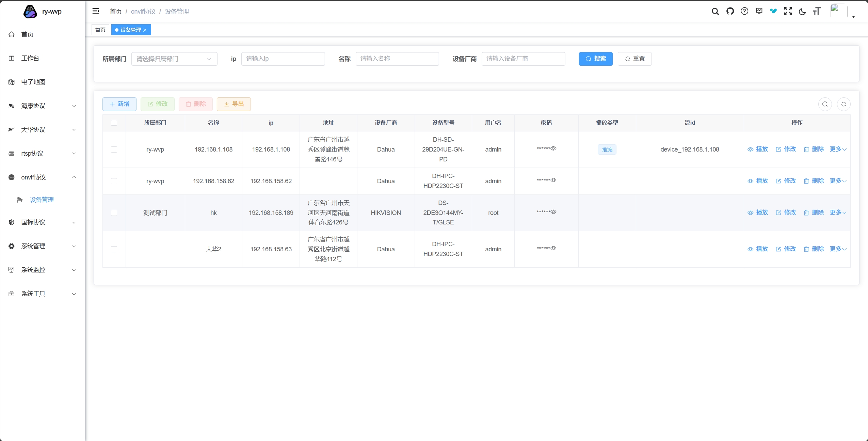This screenshot has width=868, height=441.
Task: Focus the 设备厂商 input field
Action: (523, 59)
